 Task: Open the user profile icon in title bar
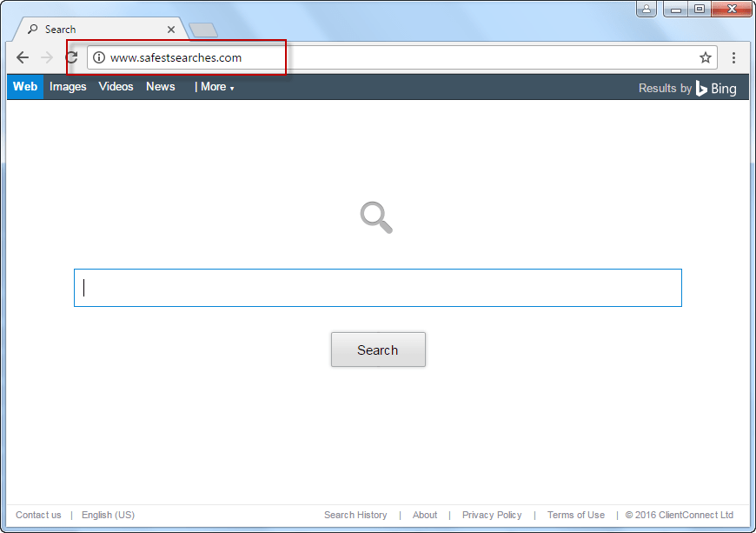pyautogui.click(x=646, y=10)
